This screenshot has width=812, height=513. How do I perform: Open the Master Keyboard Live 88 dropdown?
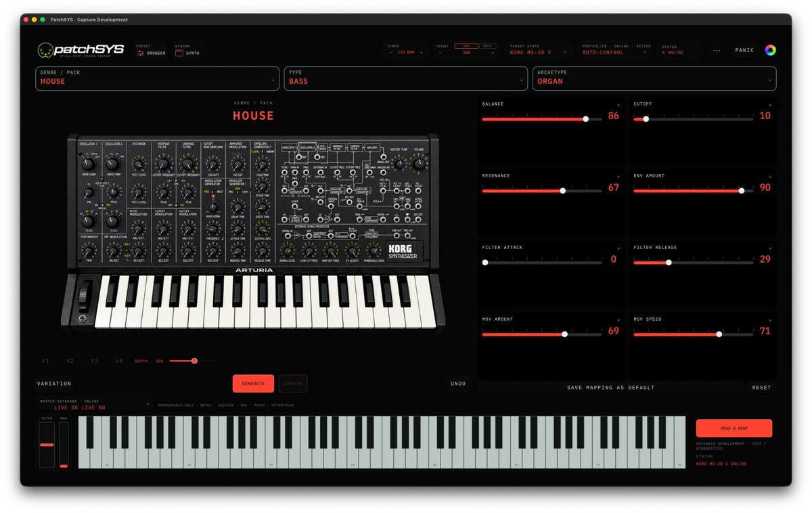point(94,404)
